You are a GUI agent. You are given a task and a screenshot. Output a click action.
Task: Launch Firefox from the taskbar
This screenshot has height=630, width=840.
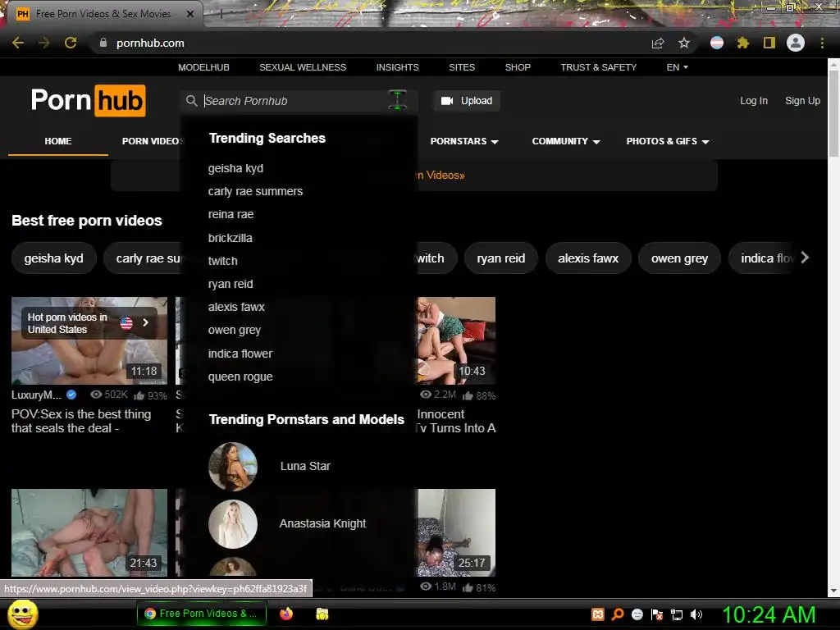click(286, 614)
